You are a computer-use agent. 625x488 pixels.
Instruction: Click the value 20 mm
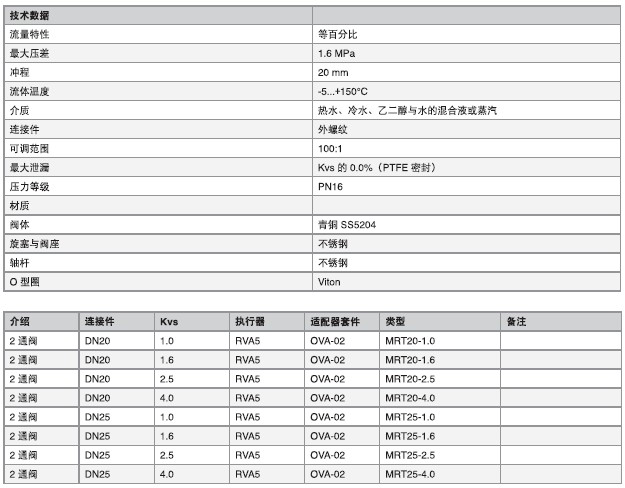(x=333, y=73)
